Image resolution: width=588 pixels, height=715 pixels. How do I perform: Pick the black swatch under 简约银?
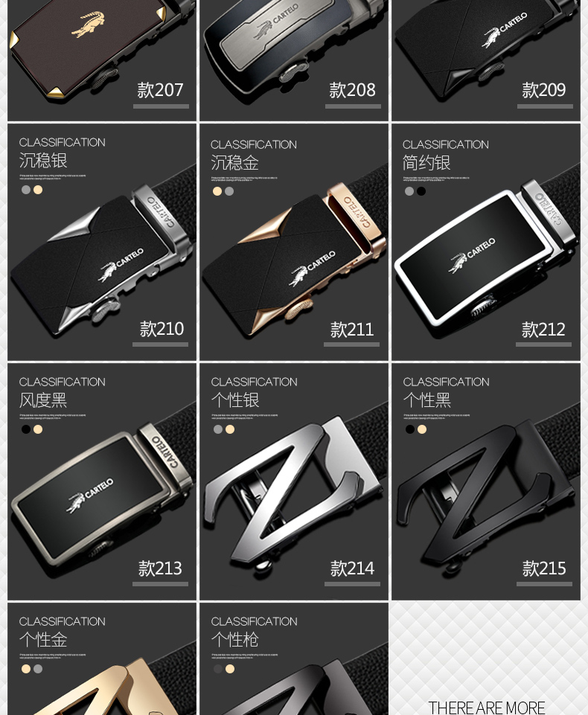[421, 191]
